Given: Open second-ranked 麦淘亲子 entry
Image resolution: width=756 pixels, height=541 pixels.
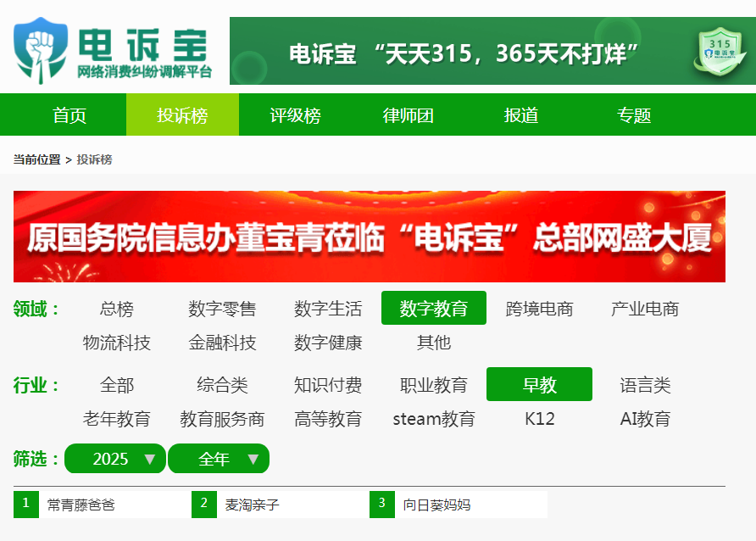Looking at the screenshot, I should tap(252, 505).
